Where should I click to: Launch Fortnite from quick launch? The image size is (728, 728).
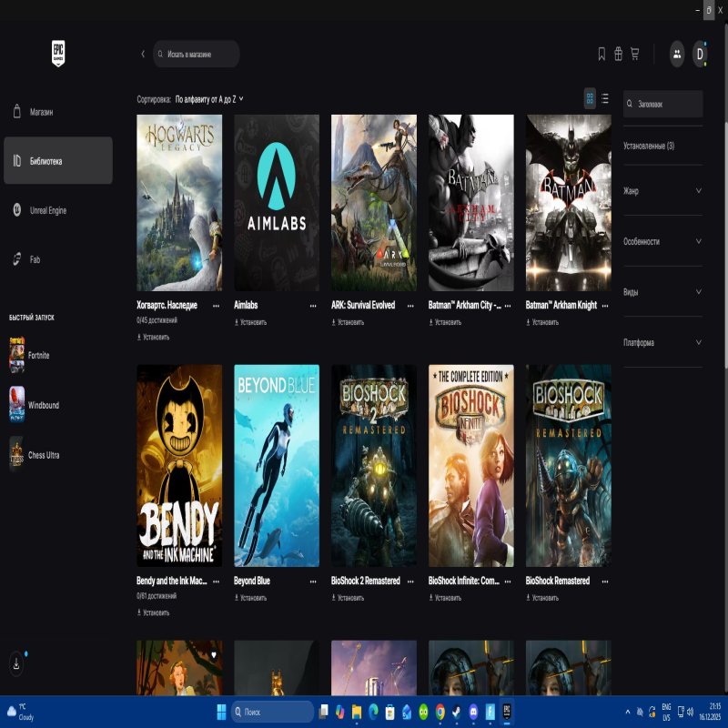pyautogui.click(x=36, y=355)
